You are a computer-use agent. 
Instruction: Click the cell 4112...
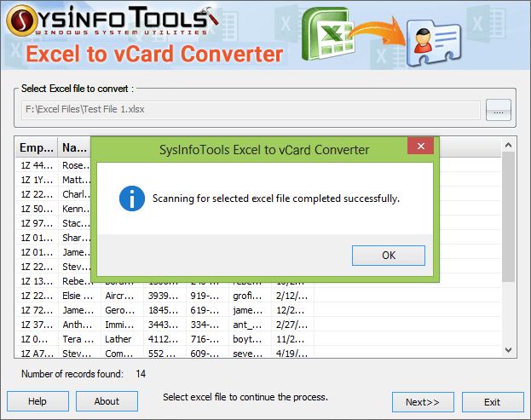tap(164, 339)
